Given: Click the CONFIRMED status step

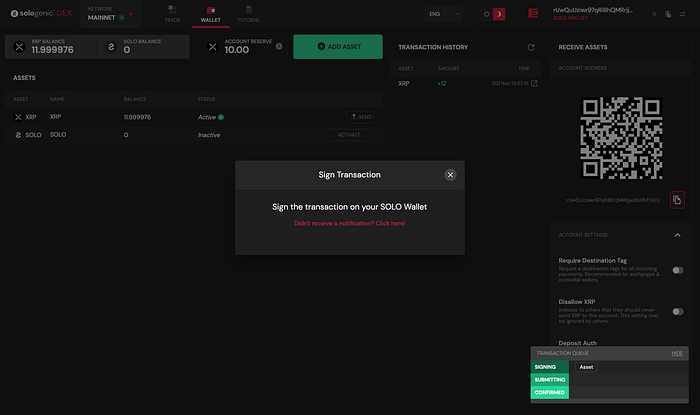Looking at the screenshot, I should tap(550, 393).
